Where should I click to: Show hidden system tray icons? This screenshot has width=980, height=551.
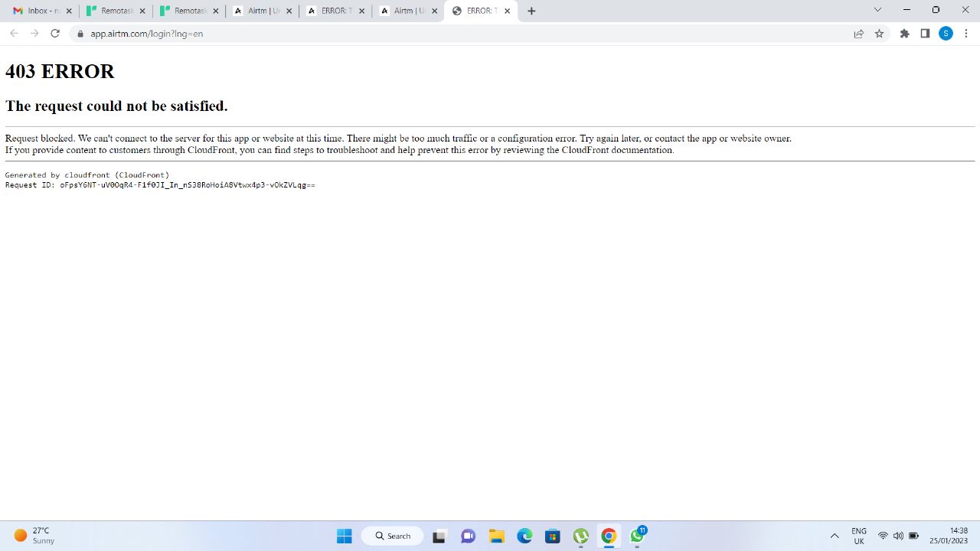[x=835, y=536]
